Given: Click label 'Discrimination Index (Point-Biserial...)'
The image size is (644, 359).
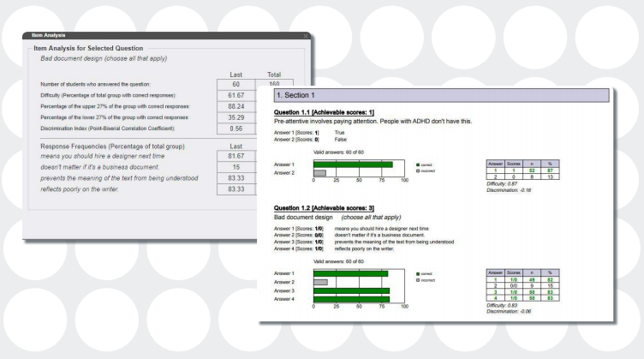Looking at the screenshot, I should 108,129.
